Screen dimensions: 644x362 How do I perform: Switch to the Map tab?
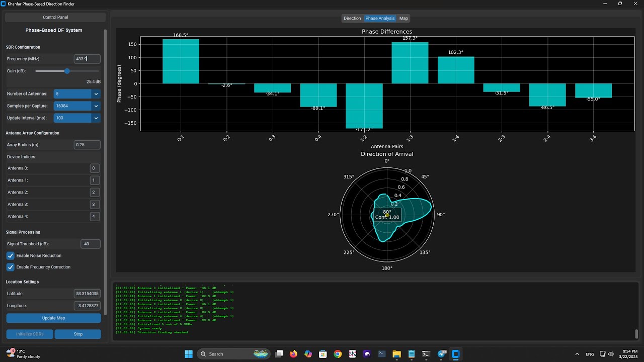(404, 19)
